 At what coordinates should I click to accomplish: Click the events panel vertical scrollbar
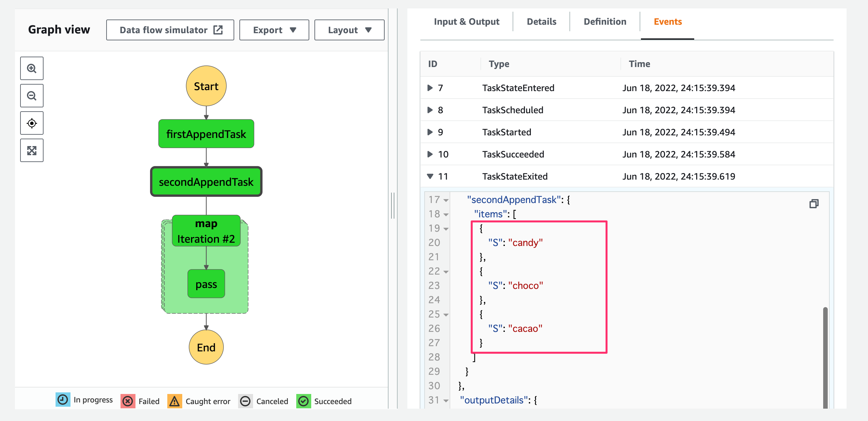pyautogui.click(x=825, y=358)
